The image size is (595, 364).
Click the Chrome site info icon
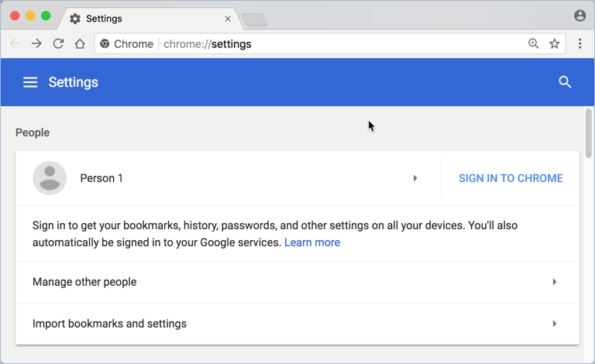click(x=105, y=44)
